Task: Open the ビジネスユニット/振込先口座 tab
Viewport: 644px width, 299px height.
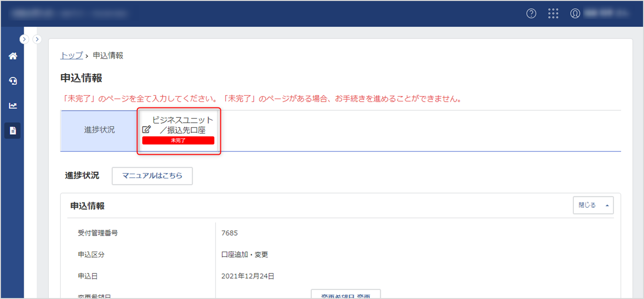Action: (179, 131)
